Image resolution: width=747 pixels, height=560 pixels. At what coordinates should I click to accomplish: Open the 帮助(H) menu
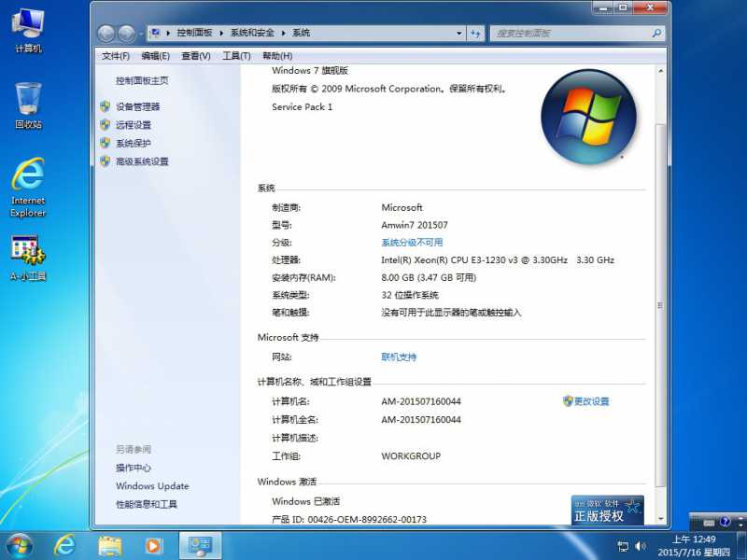point(277,56)
